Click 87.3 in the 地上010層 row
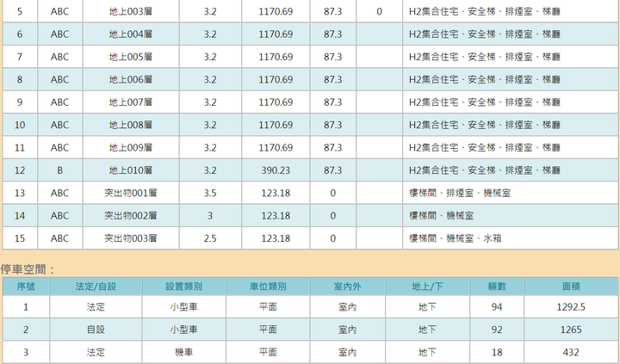Viewport: 620px width, 364px height. [333, 170]
